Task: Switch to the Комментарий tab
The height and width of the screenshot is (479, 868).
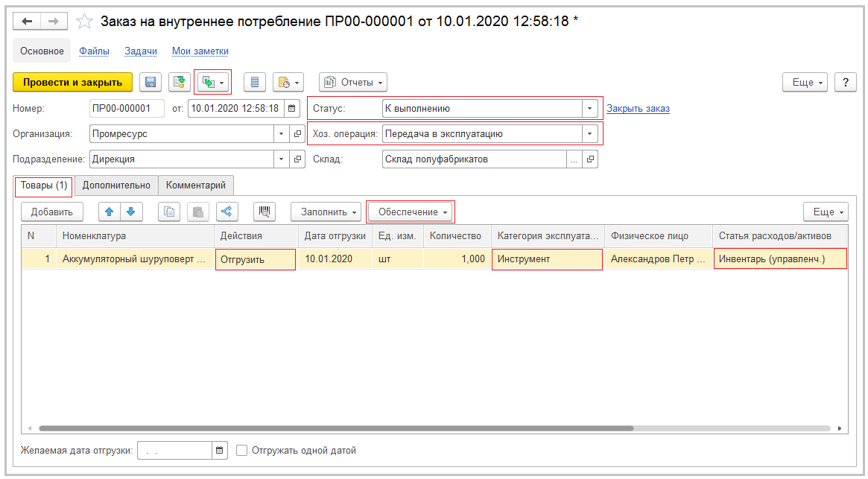Action: (x=196, y=185)
